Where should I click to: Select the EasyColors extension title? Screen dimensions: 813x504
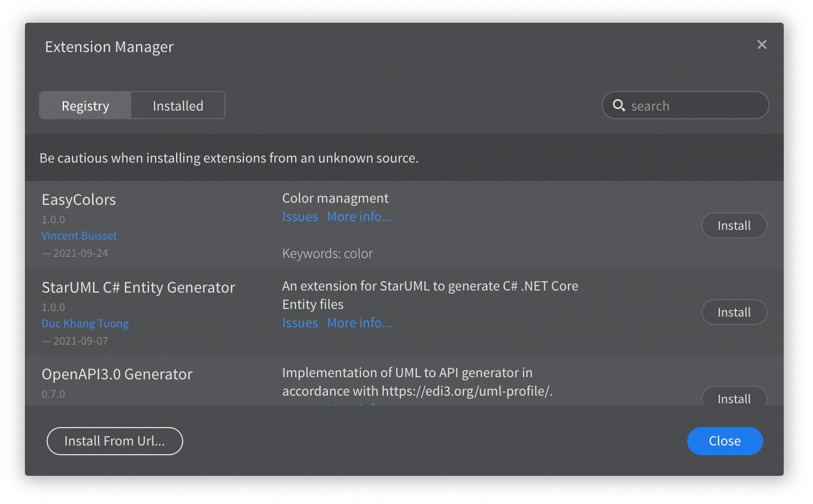pos(79,200)
